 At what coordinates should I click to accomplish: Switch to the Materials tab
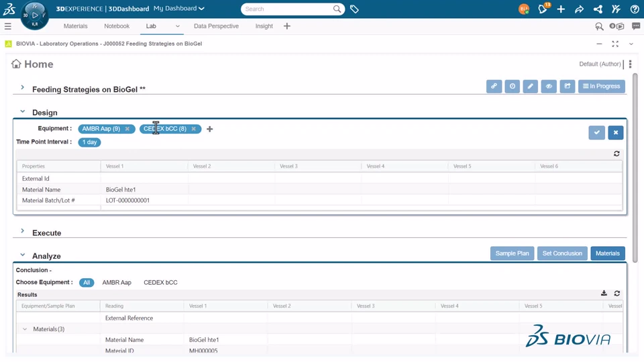76,26
